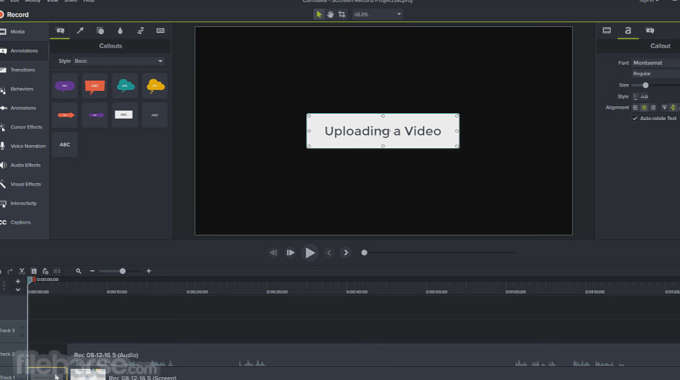Open the Visual Properties tab
Viewport: 680px width, 380px height.
pos(607,30)
